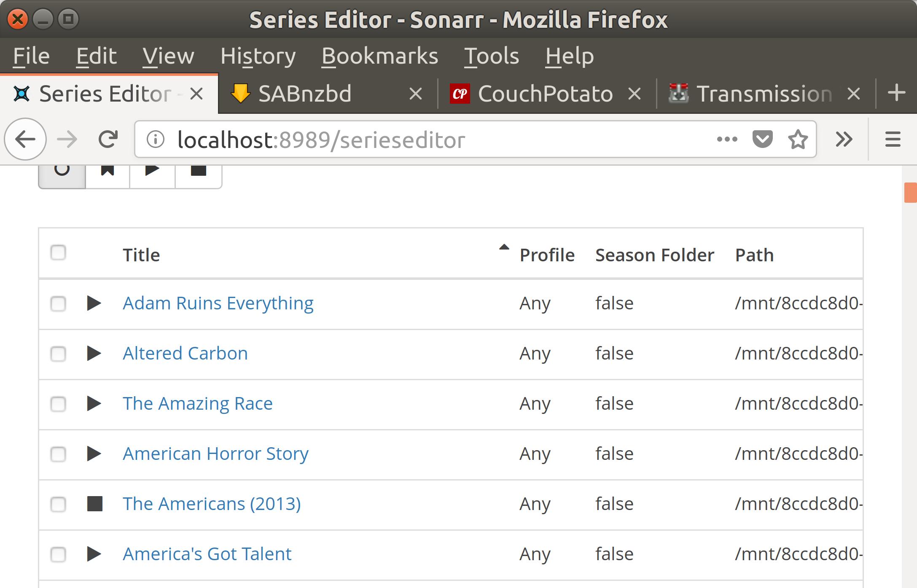
Task: Filter by monitored bookmark icon
Action: coord(108,177)
